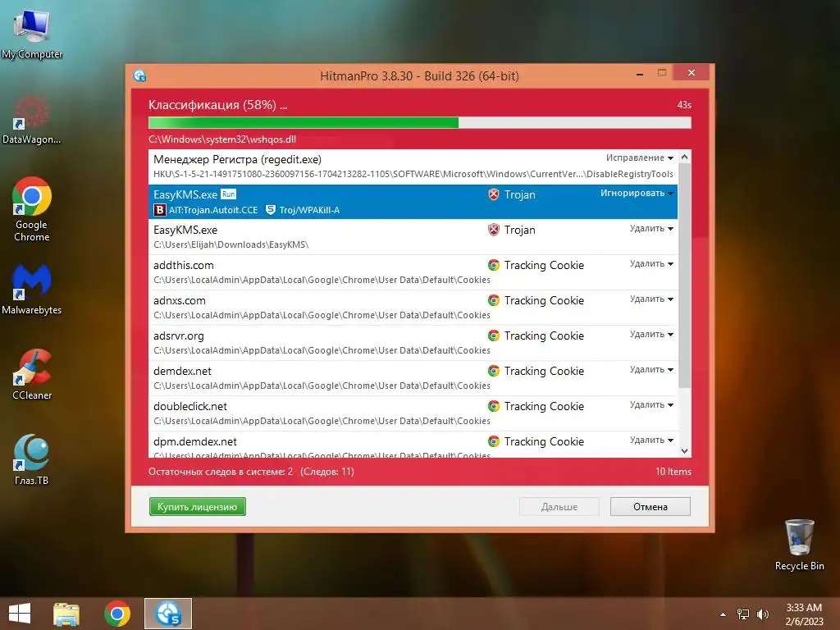840x630 pixels.
Task: Click the Chrome icon on doubleclick.net row
Action: pyautogui.click(x=494, y=407)
